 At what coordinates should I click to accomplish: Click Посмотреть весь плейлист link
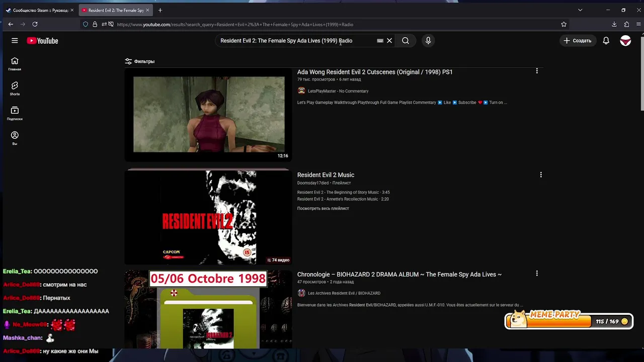pyautogui.click(x=323, y=208)
